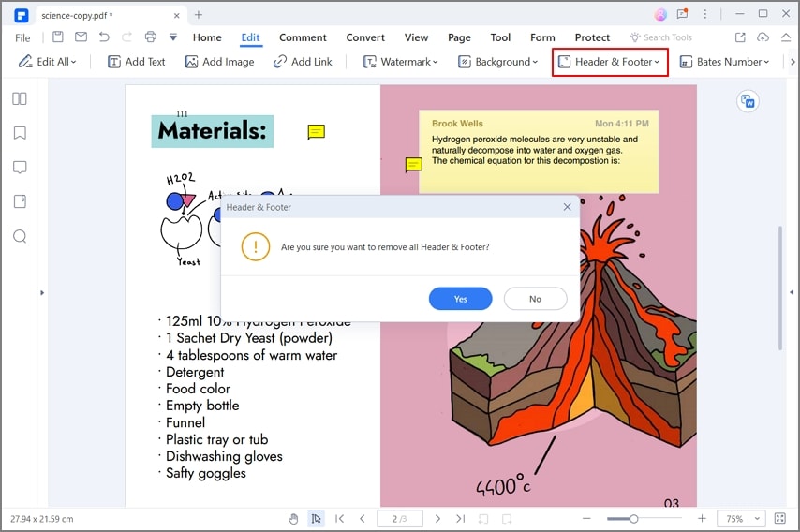Screen dimensions: 800x532
Task: Undo the last action
Action: [x=104, y=37]
